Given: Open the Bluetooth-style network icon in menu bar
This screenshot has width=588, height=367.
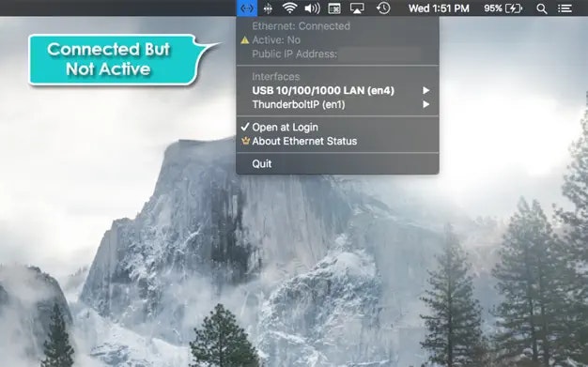Looking at the screenshot, I should click(268, 8).
